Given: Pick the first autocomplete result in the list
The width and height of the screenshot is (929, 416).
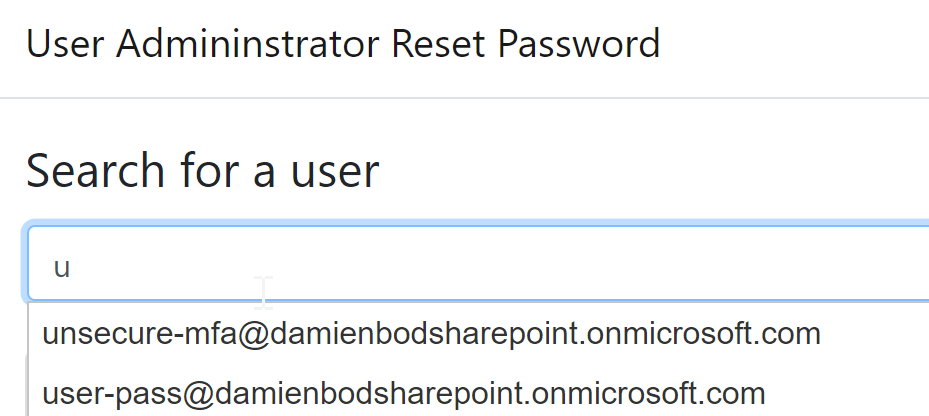Looking at the screenshot, I should pos(431,333).
